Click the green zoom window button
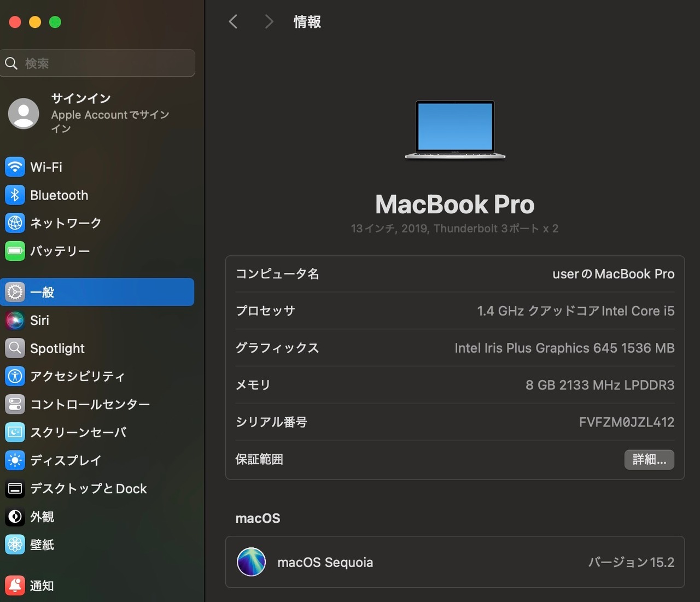The height and width of the screenshot is (602, 700). (x=55, y=22)
